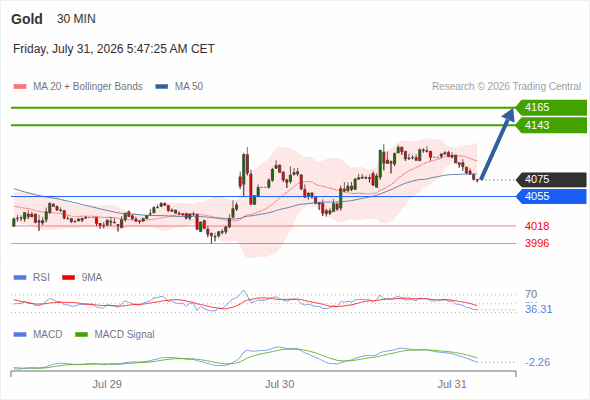The image size is (590, 400).
Task: Select the 4143 resistance price tag
Action: [551, 125]
